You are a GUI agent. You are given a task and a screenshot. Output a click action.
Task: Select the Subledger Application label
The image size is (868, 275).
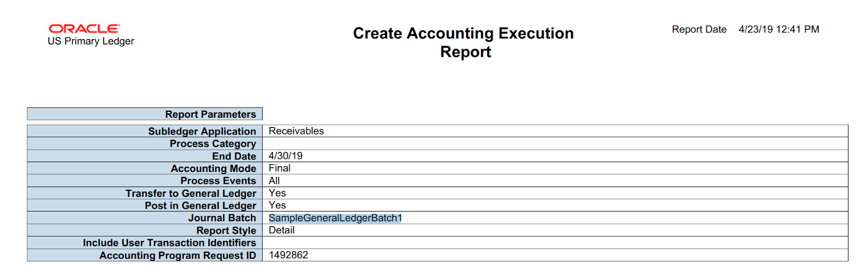[202, 131]
